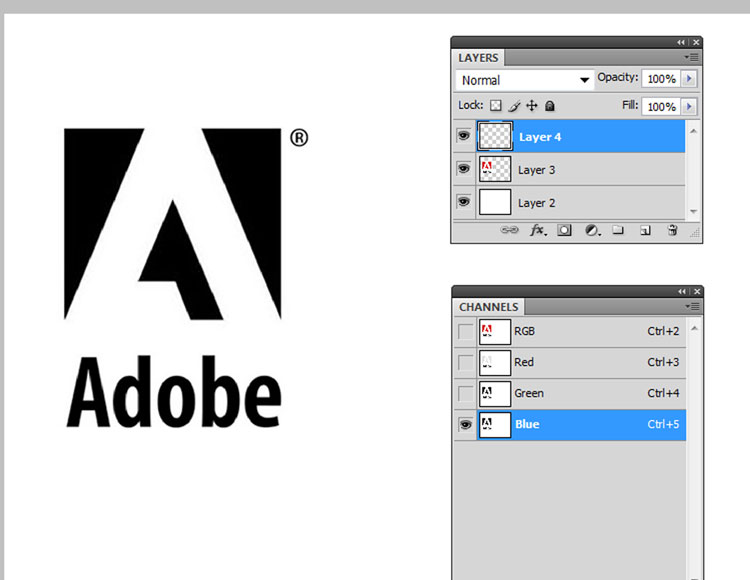Image resolution: width=750 pixels, height=580 pixels.
Task: Select Layer 2 in Layers panel
Action: click(569, 203)
